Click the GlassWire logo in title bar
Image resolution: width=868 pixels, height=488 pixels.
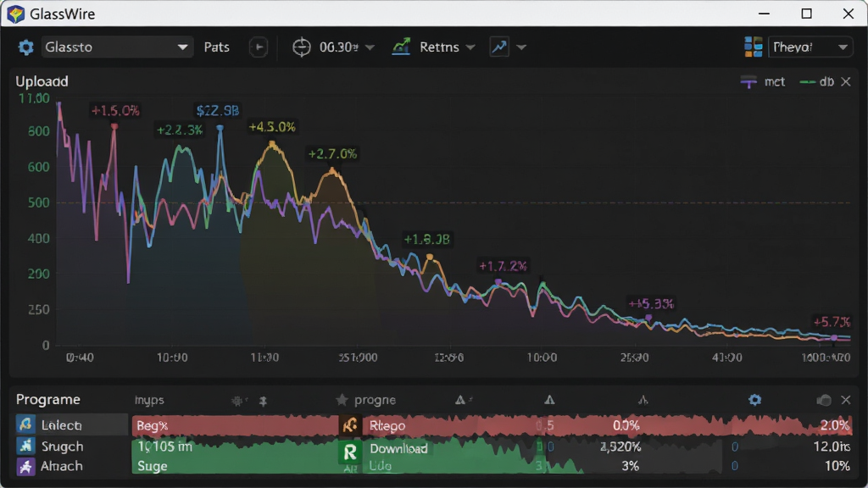pyautogui.click(x=15, y=14)
